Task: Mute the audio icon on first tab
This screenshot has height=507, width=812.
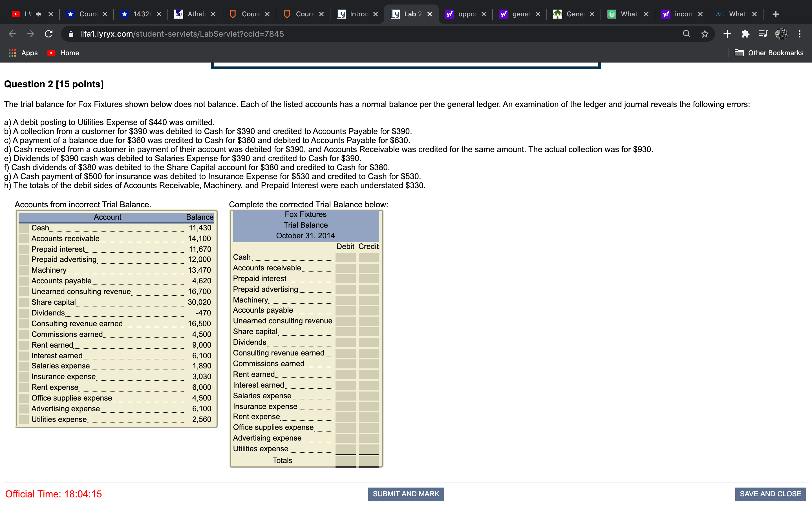Action: pyautogui.click(x=39, y=14)
